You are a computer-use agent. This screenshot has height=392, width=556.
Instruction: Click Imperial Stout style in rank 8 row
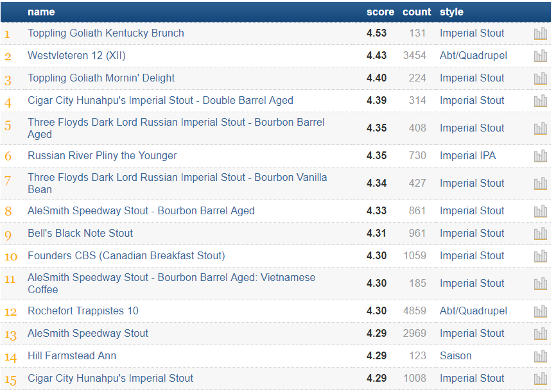coord(472,211)
